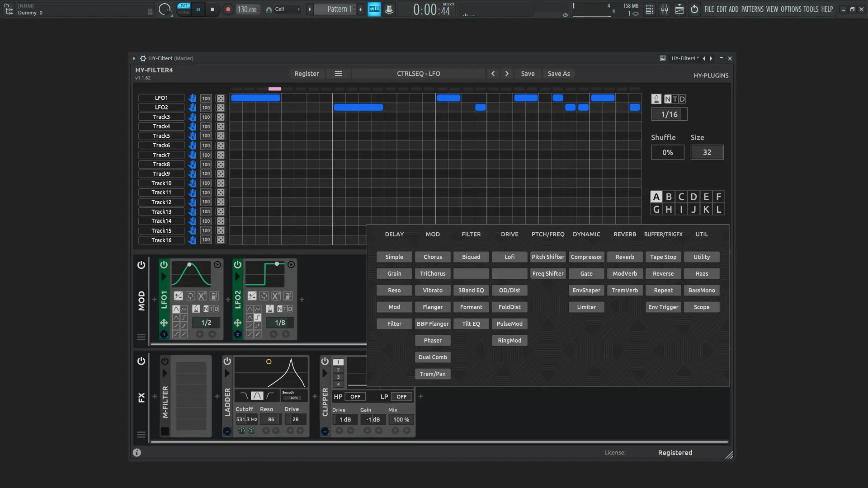Image resolution: width=868 pixels, height=488 pixels.
Task: Toggle the LADDER filter power button
Action: click(227, 361)
